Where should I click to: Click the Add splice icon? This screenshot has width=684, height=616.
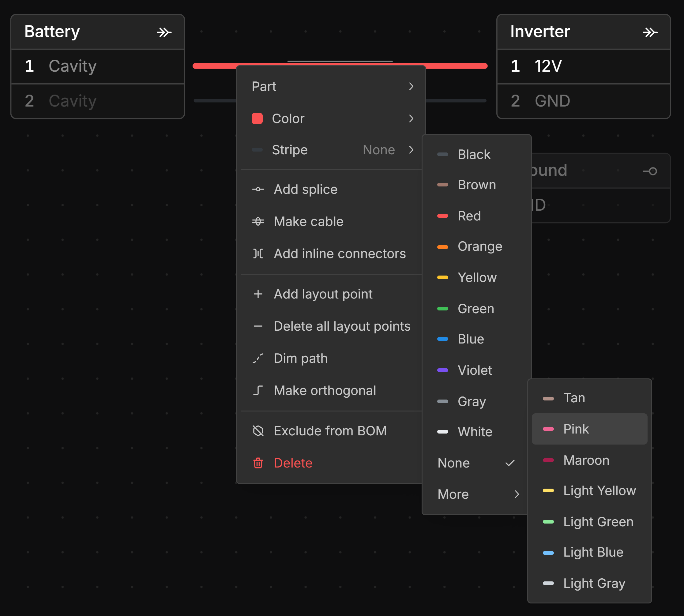point(258,189)
